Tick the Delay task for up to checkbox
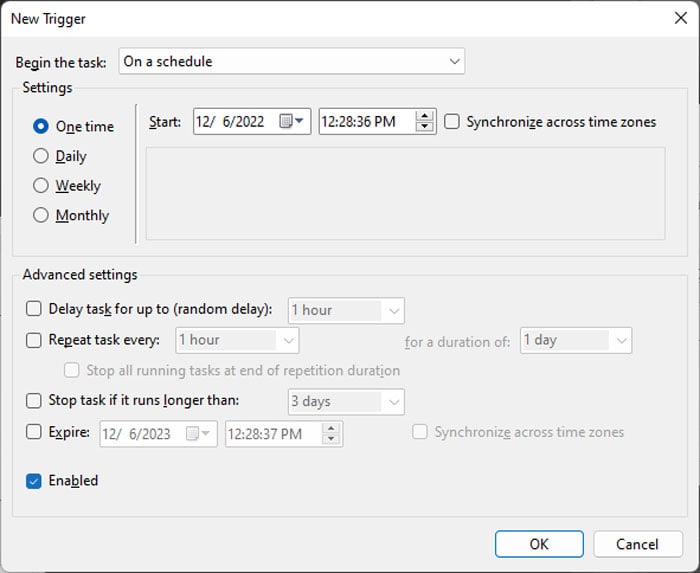Viewport: 700px width, 573px height. point(33,309)
